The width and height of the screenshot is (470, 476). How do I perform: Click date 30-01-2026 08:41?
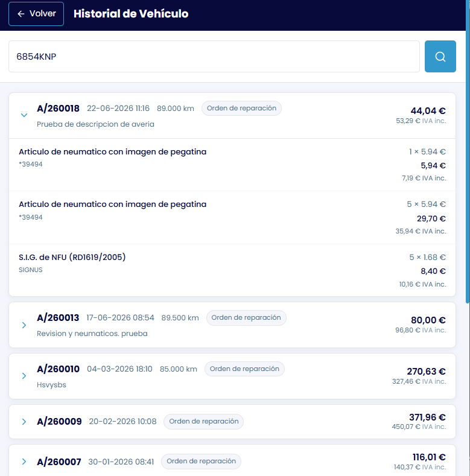(x=121, y=462)
